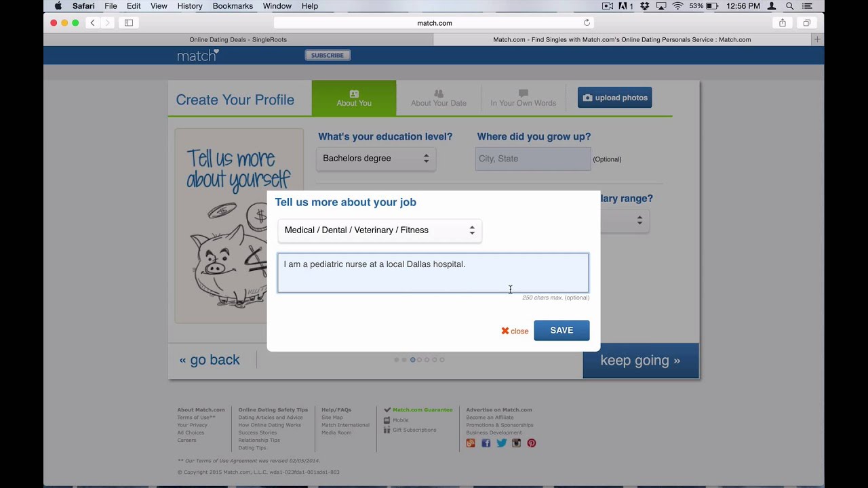This screenshot has height=488, width=868.
Task: Click the Safari forward arrow
Action: coord(107,22)
